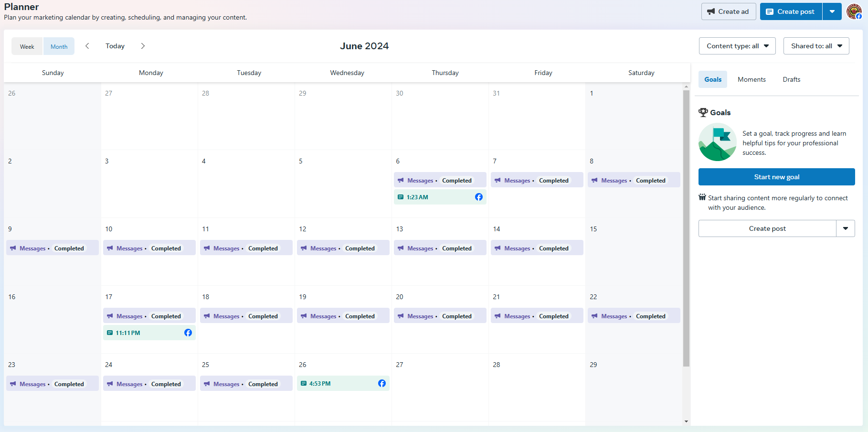Click the profile avatar icon
This screenshot has width=868, height=432.
854,11
